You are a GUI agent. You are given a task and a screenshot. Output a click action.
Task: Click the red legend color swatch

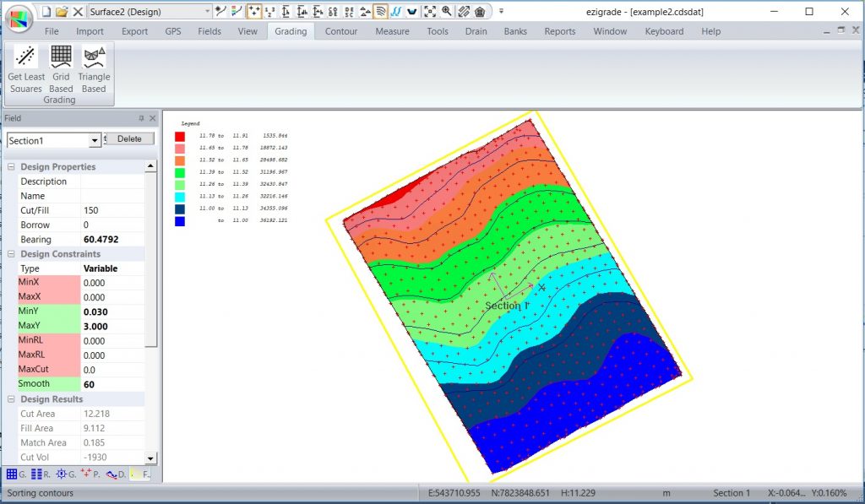click(180, 135)
